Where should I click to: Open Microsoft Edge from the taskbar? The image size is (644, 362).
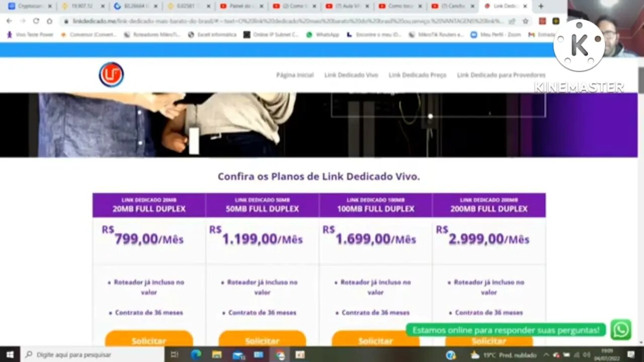click(196, 354)
